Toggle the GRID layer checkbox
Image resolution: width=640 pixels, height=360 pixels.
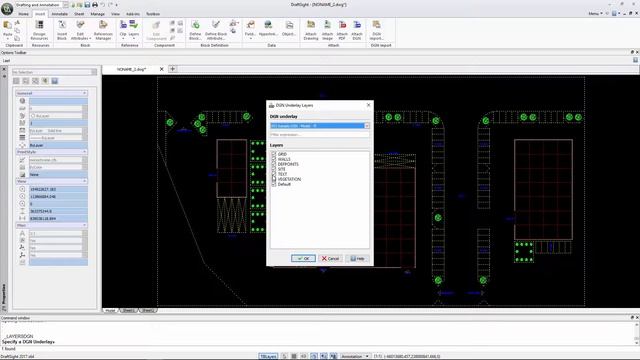[x=274, y=154]
